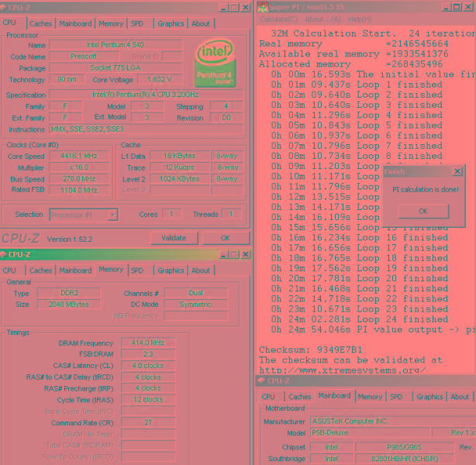Click the processor Name field Intel Pentium 4 540
Screen dimensions: 476x465
[116, 45]
